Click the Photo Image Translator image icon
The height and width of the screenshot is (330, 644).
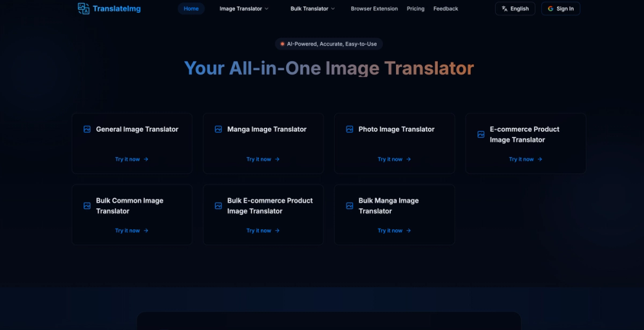tap(350, 129)
